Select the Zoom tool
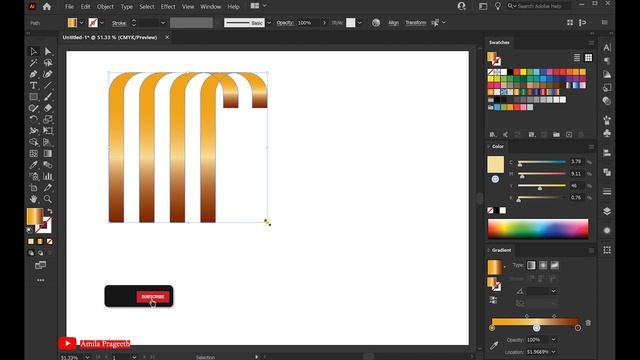The height and width of the screenshot is (360, 640). 48,199
